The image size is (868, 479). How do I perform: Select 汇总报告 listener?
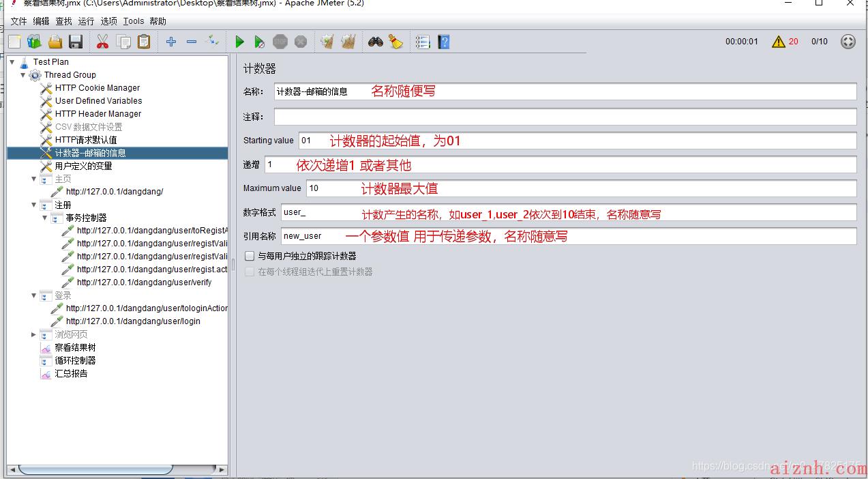[71, 373]
